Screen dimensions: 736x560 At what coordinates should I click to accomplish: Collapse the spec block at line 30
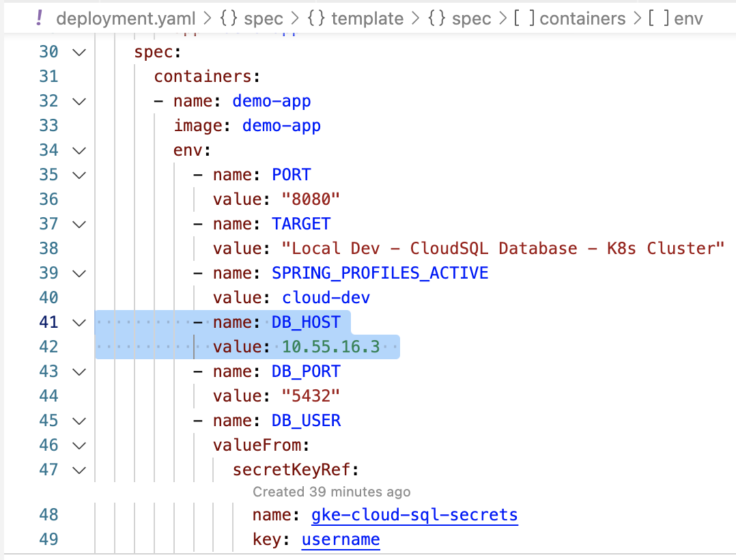[79, 52]
